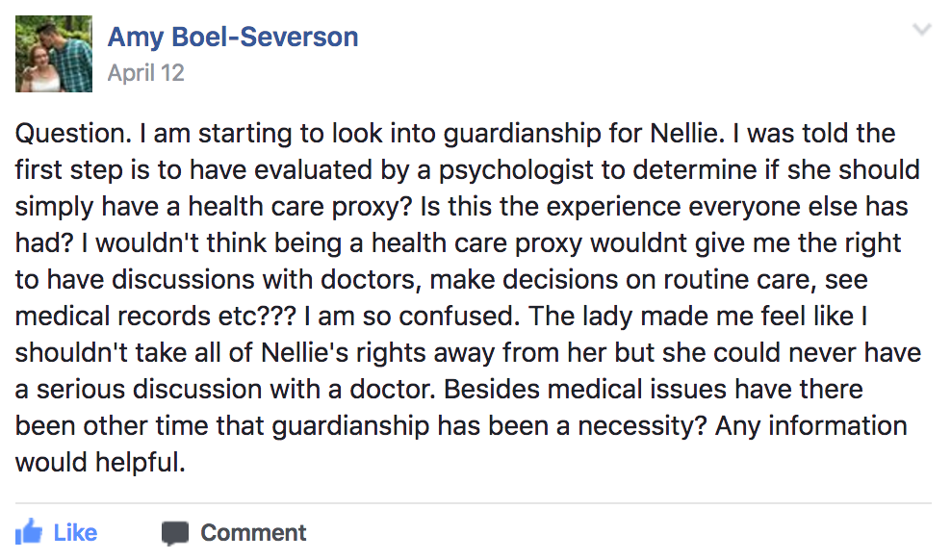
Task: Click the Like text label
Action: point(75,533)
